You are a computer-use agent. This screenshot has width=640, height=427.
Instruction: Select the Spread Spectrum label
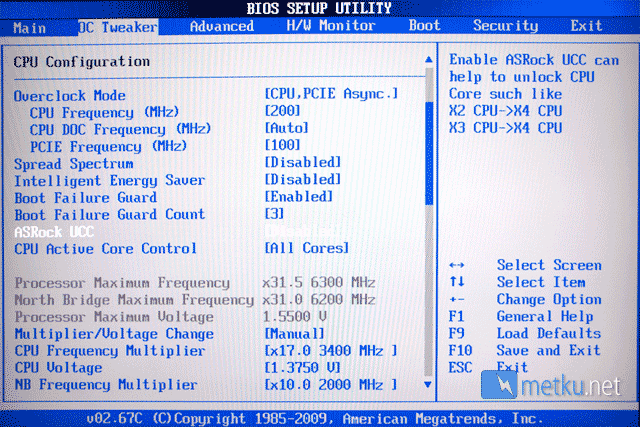tap(73, 164)
